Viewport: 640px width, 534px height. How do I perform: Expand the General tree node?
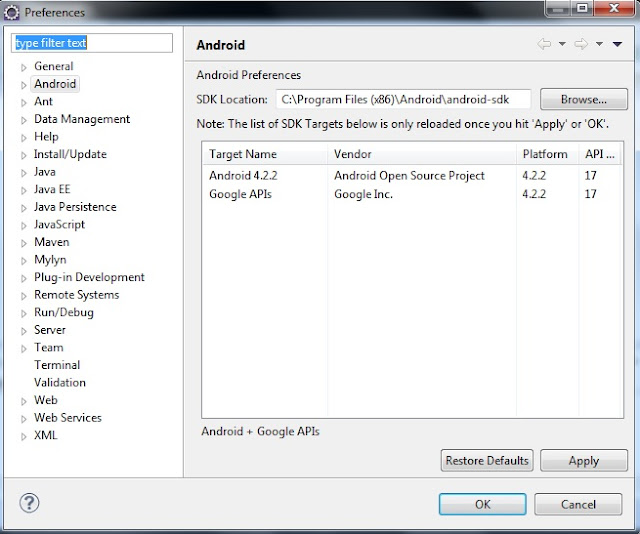pos(24,67)
